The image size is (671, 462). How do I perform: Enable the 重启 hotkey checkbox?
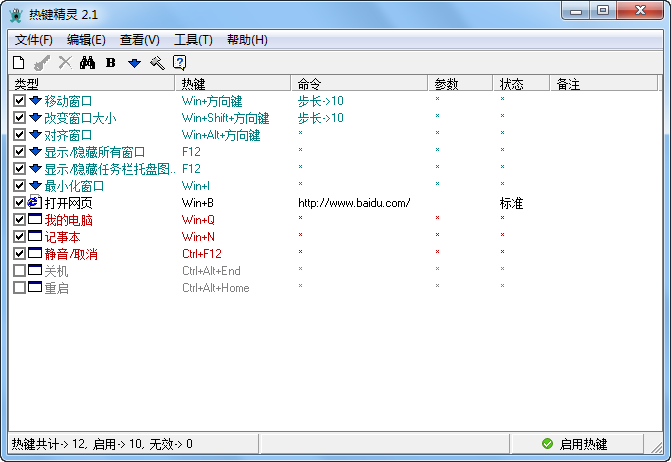click(x=19, y=287)
